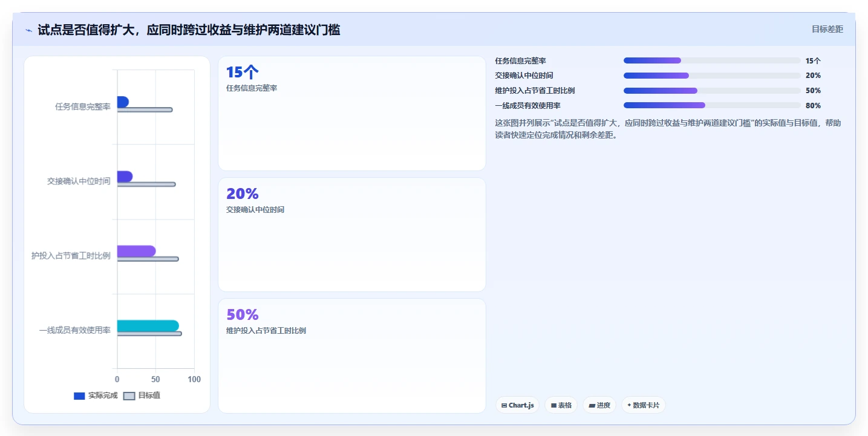
Task: Click the grey target bar for 护投入占节省工时比例
Action: pyautogui.click(x=148, y=259)
